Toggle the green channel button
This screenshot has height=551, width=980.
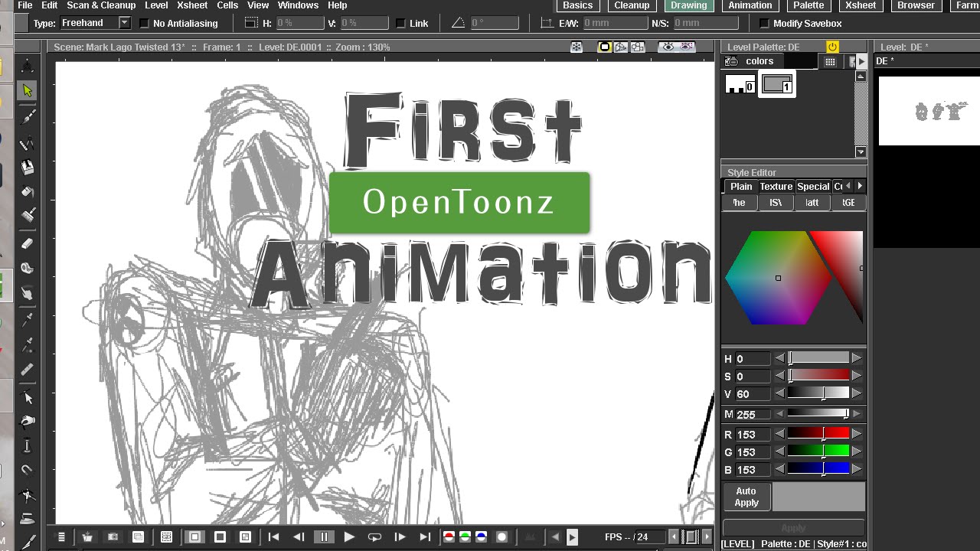coord(465,537)
